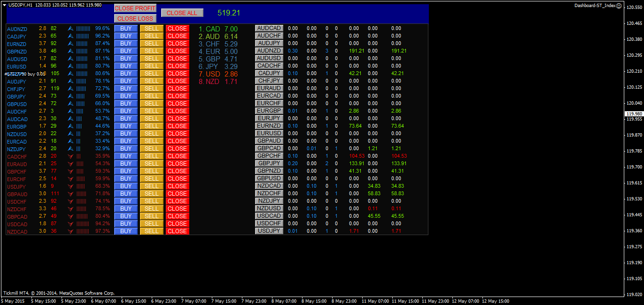Open the chart menu triangle beside USDJPY,H1
This screenshot has height=305, width=644.
click(4, 5)
